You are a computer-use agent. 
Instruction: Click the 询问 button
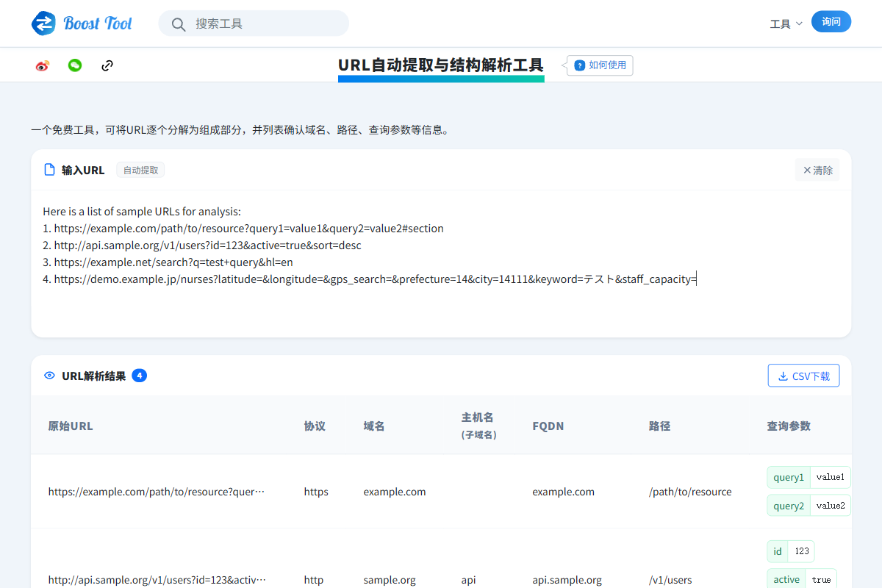click(831, 22)
